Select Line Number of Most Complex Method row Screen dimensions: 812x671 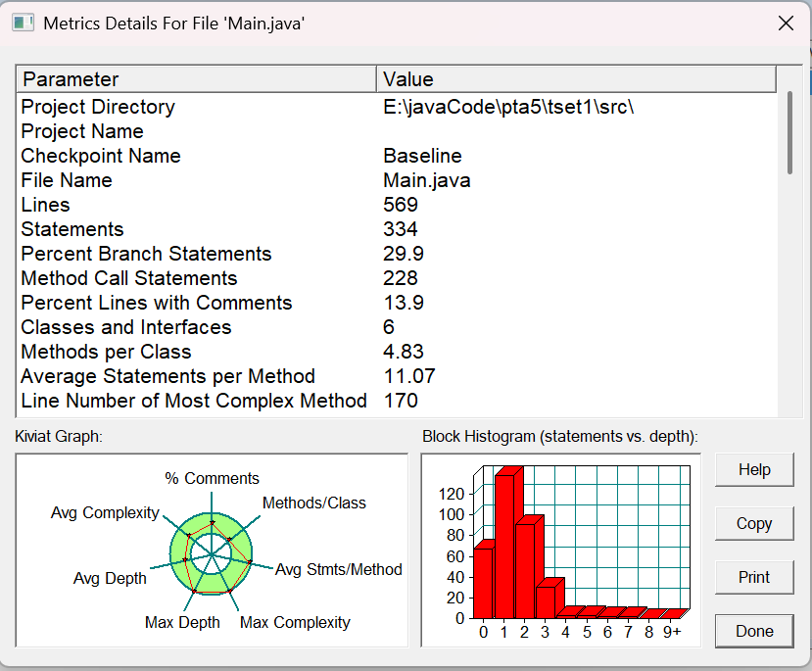tap(397, 401)
